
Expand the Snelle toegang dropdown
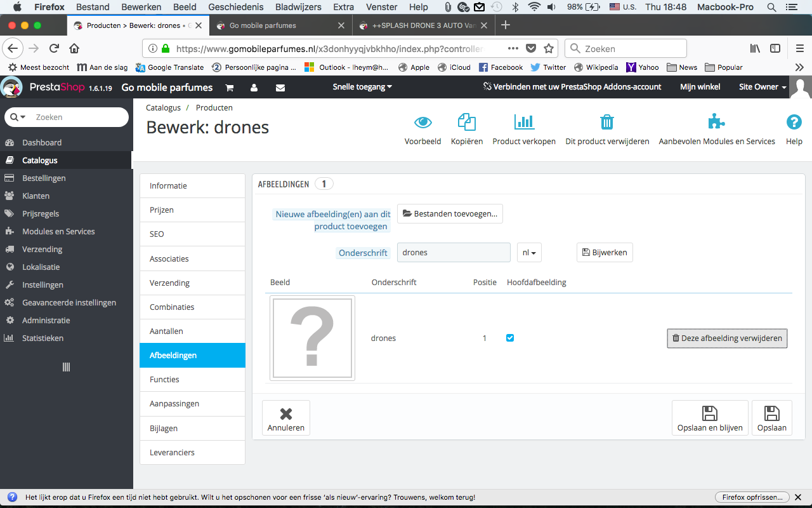pos(362,87)
